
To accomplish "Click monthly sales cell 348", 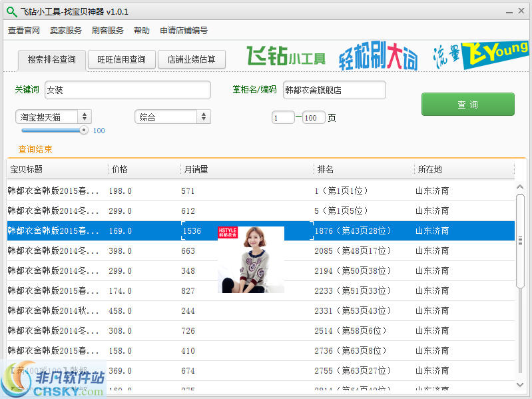I will [x=188, y=271].
